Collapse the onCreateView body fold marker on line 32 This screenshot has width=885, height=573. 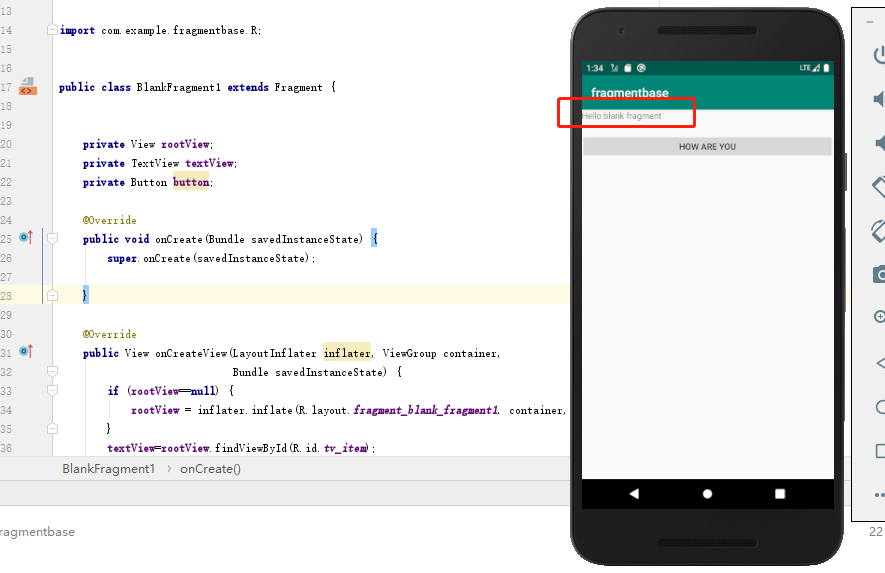52,371
